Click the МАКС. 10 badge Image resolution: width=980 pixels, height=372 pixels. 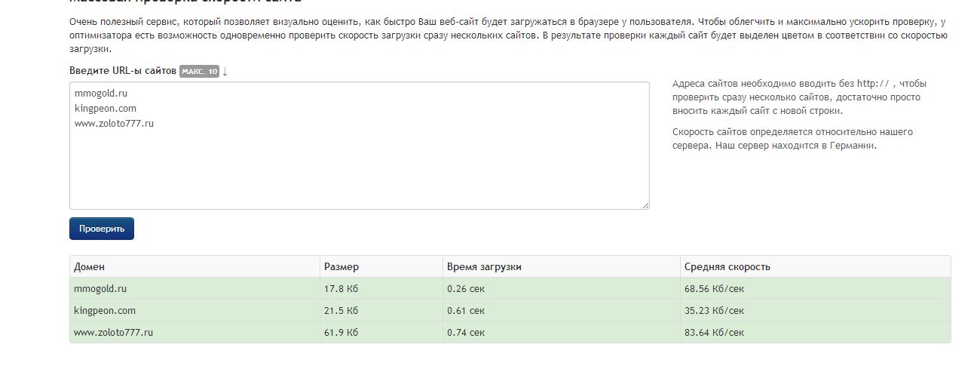pos(199,72)
